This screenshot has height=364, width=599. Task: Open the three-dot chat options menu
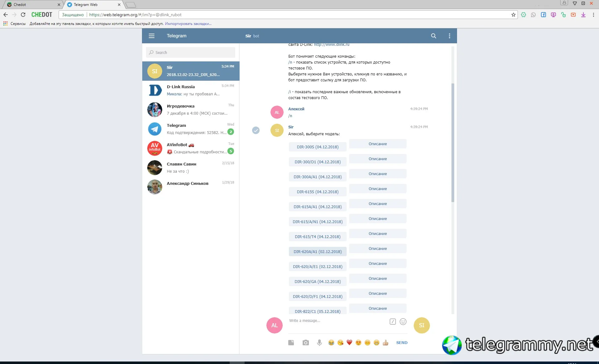coord(449,36)
